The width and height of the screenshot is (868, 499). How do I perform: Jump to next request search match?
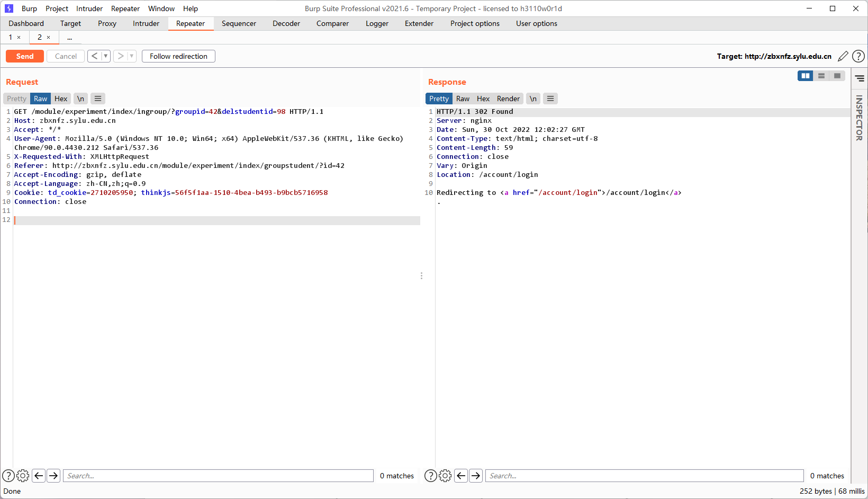pyautogui.click(x=53, y=476)
